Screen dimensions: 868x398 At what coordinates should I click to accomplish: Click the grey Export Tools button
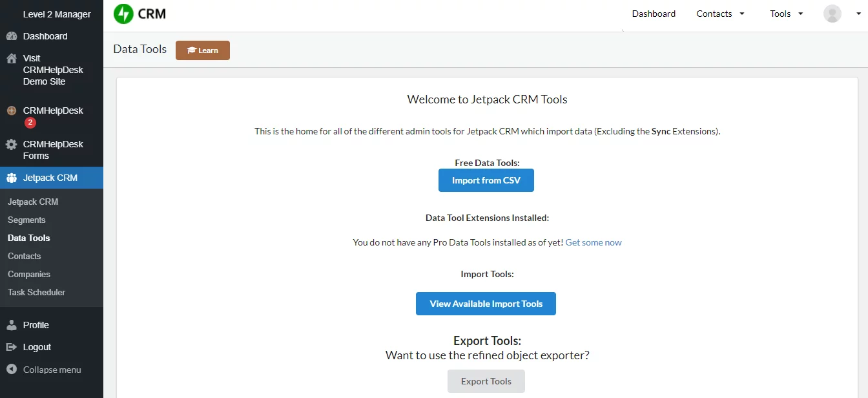tap(486, 381)
